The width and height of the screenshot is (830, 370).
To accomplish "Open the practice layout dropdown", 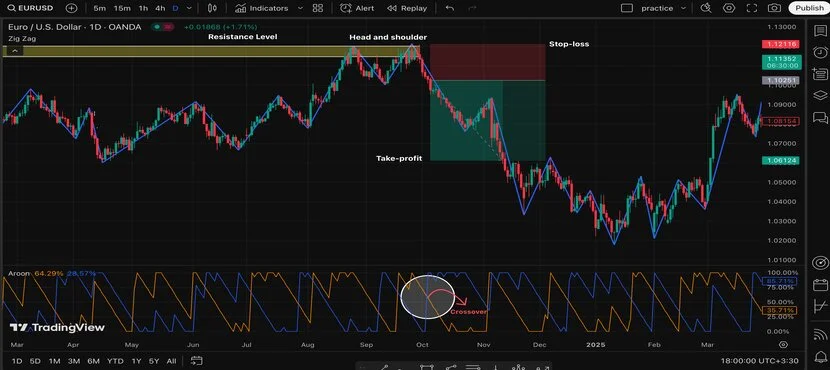I will [x=663, y=8].
